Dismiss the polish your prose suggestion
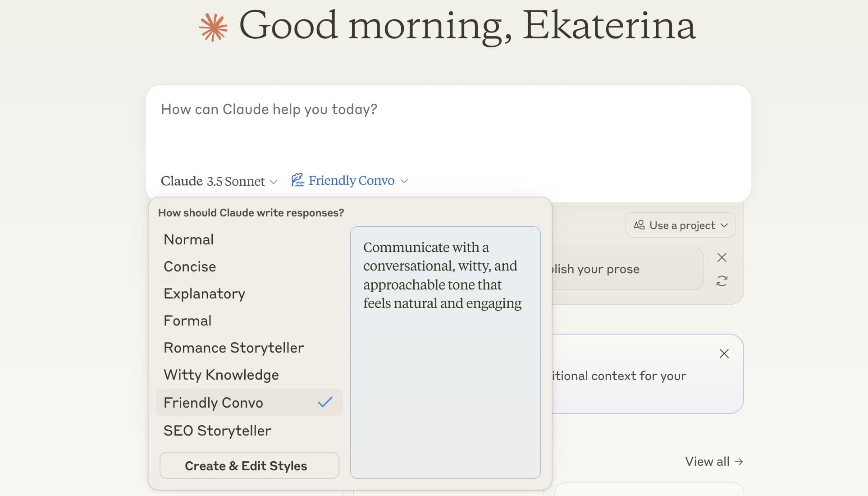The width and height of the screenshot is (868, 496). (722, 257)
